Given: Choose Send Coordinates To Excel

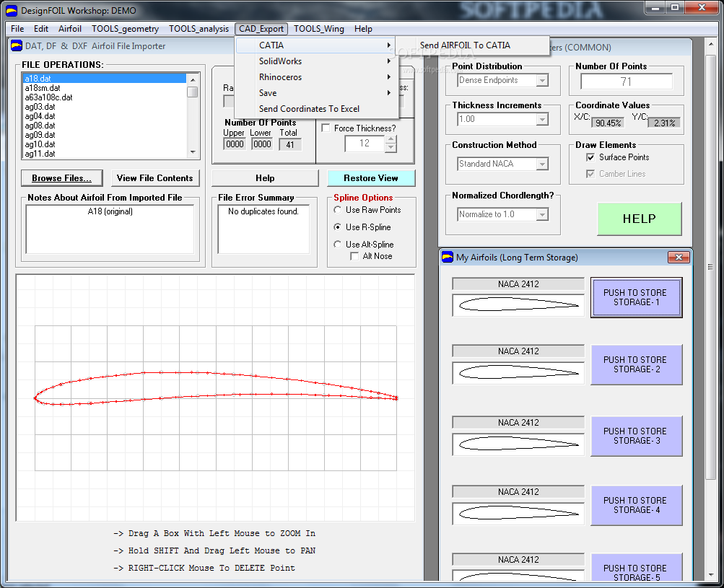Looking at the screenshot, I should click(x=316, y=109).
